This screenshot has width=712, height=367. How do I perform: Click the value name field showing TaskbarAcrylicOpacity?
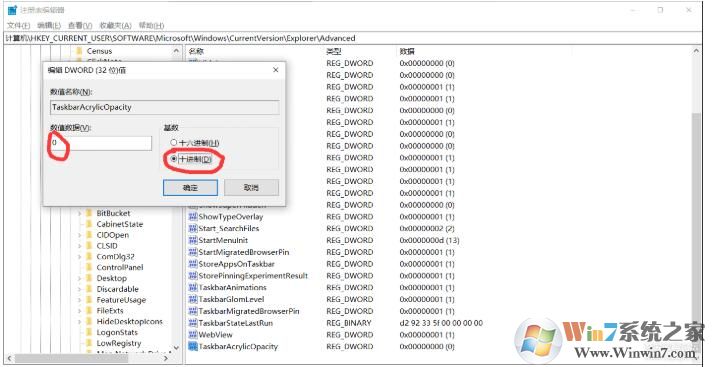coord(164,107)
